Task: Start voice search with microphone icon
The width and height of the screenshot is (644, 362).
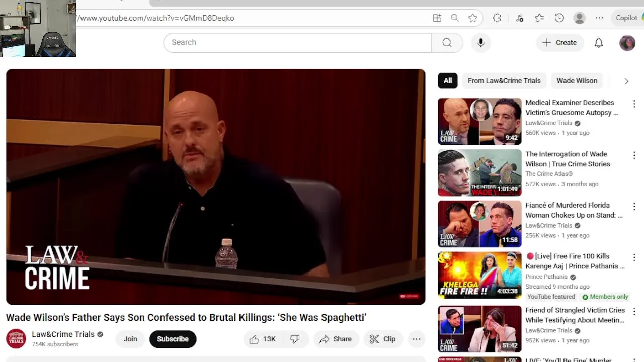Action: (481, 42)
